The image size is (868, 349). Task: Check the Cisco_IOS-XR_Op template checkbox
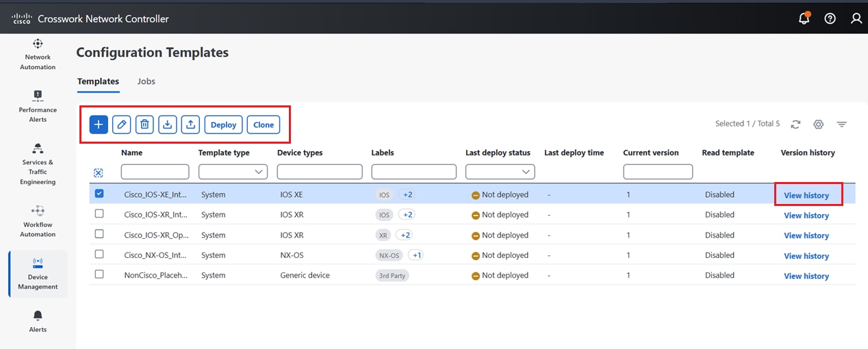tap(99, 234)
